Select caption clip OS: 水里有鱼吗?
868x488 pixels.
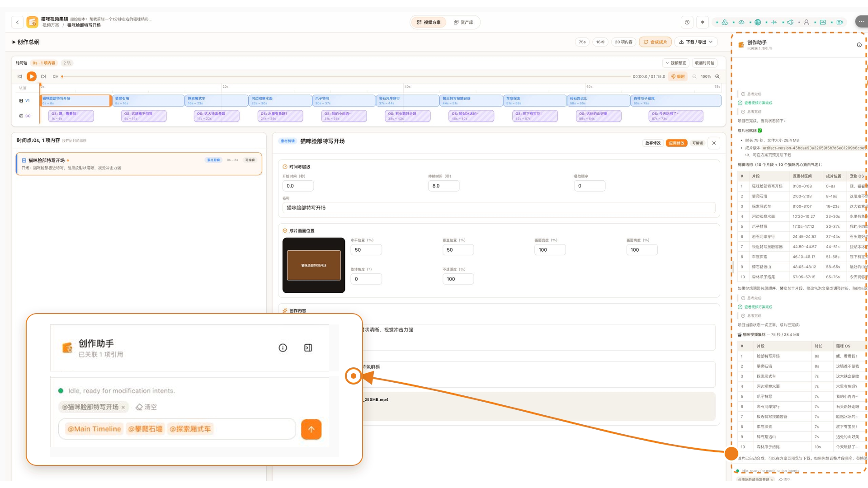click(280, 116)
